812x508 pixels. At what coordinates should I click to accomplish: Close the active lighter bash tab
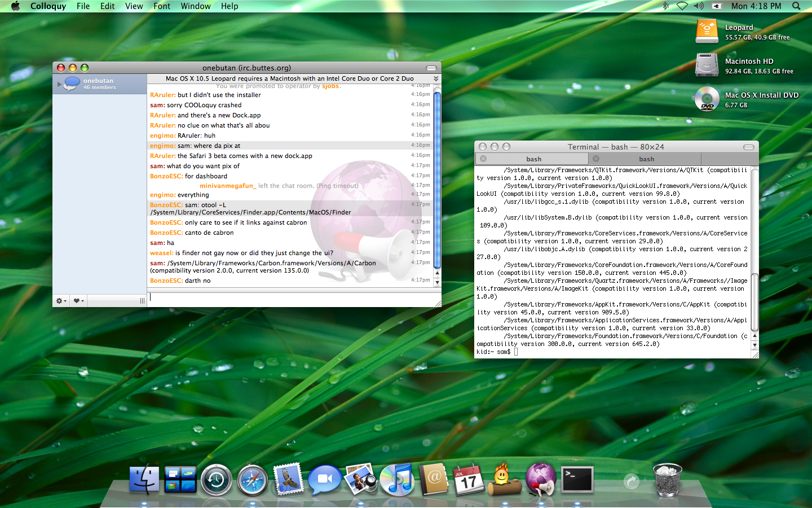pos(483,159)
